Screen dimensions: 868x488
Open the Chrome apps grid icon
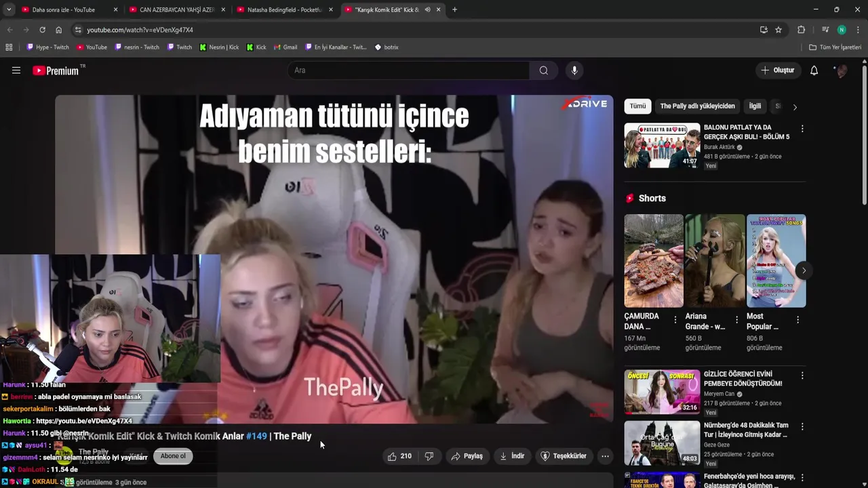pos(9,47)
